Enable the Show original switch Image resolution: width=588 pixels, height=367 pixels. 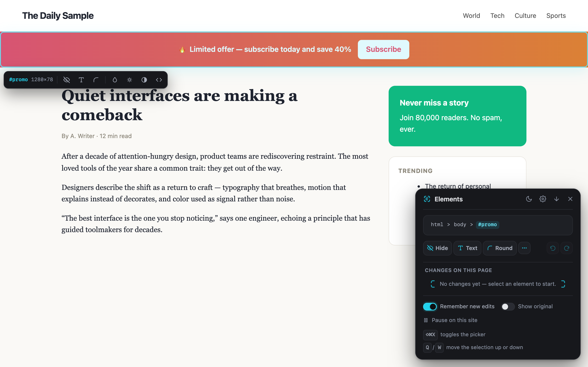click(508, 307)
